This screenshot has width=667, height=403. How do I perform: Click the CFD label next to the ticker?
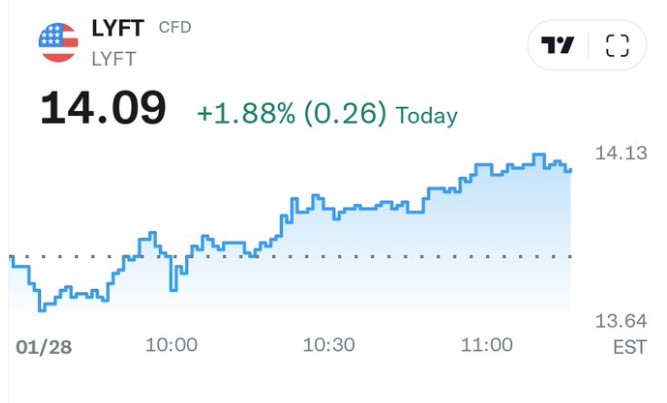tap(175, 27)
